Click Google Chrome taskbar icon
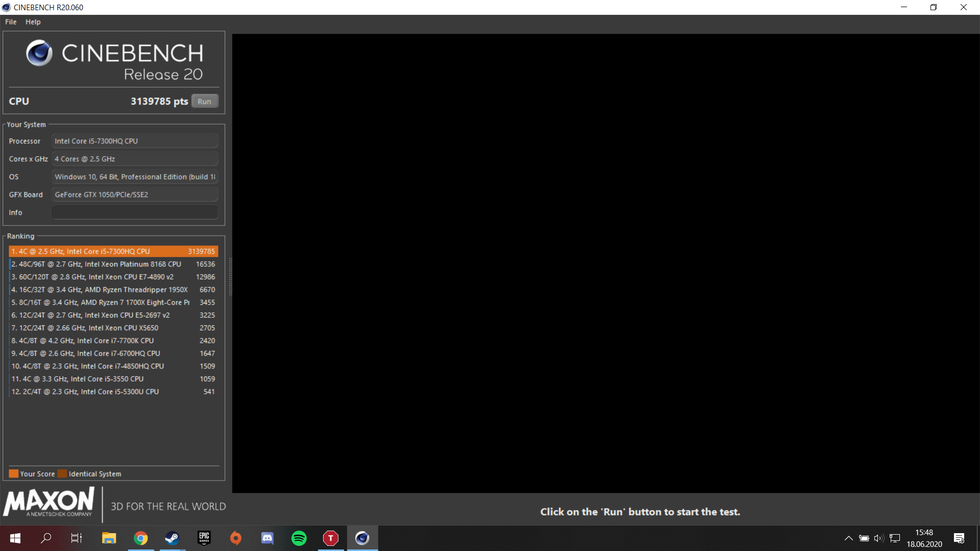 [141, 538]
